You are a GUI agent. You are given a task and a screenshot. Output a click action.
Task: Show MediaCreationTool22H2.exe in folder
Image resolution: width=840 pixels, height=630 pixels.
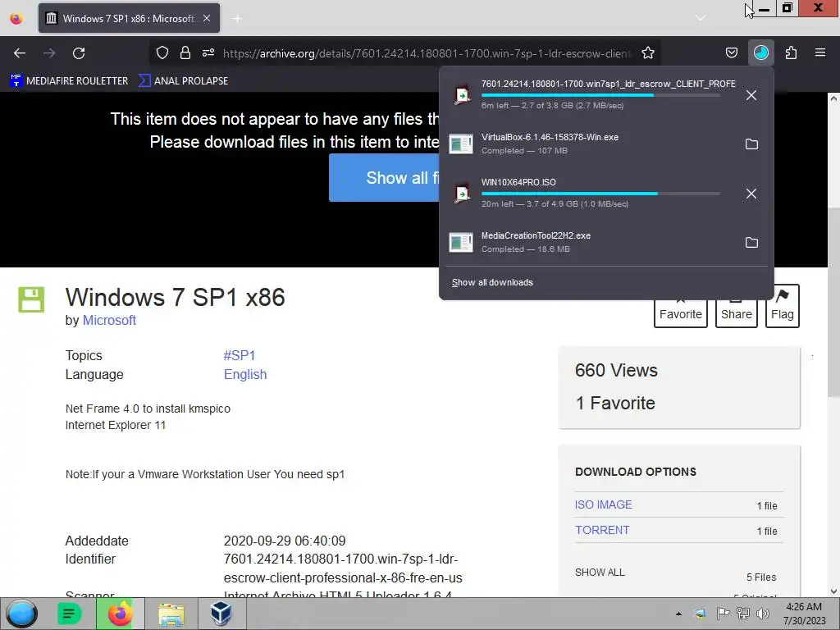coord(751,243)
